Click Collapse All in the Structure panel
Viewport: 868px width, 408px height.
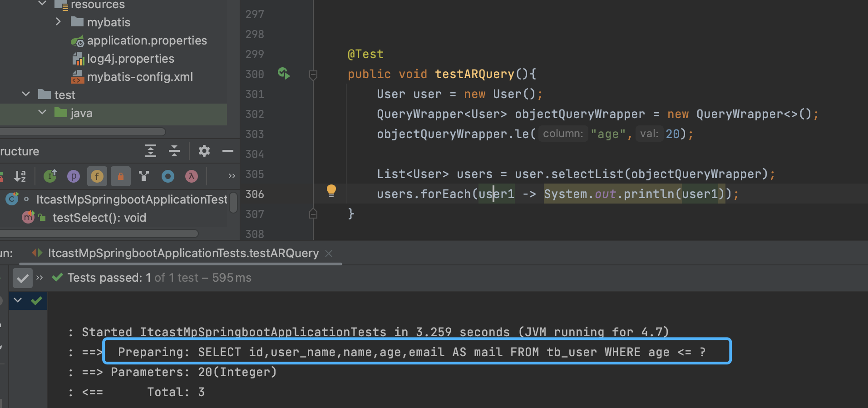pos(174,151)
